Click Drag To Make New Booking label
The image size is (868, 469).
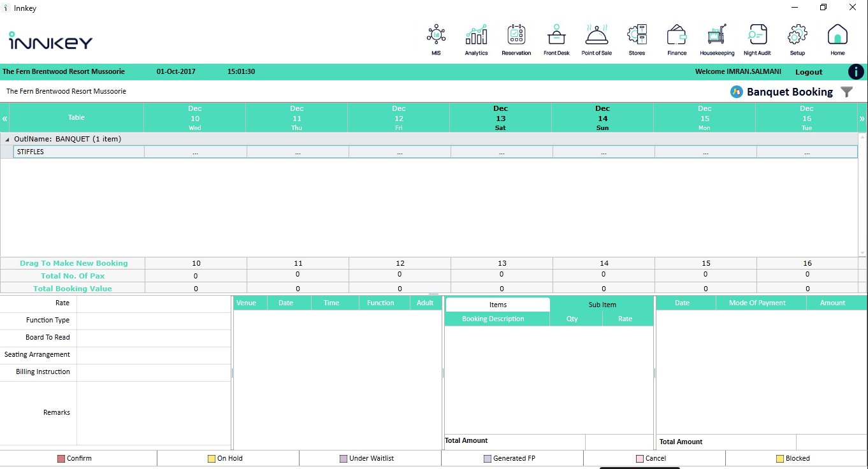point(74,263)
